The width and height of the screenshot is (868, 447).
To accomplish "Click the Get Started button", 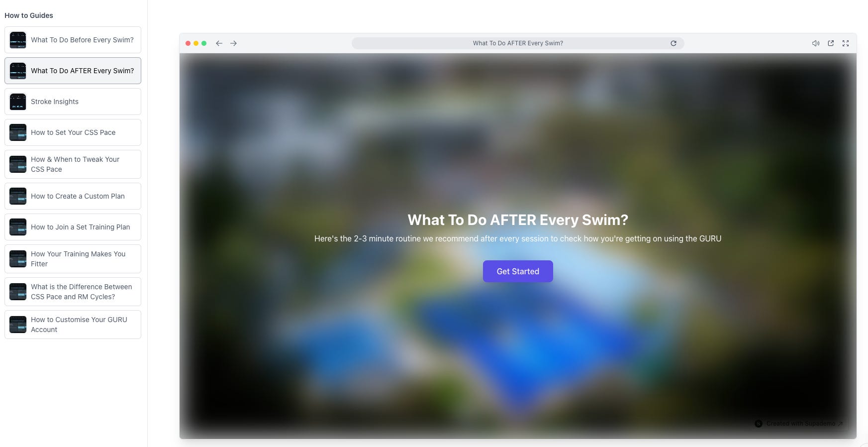I will [x=518, y=271].
